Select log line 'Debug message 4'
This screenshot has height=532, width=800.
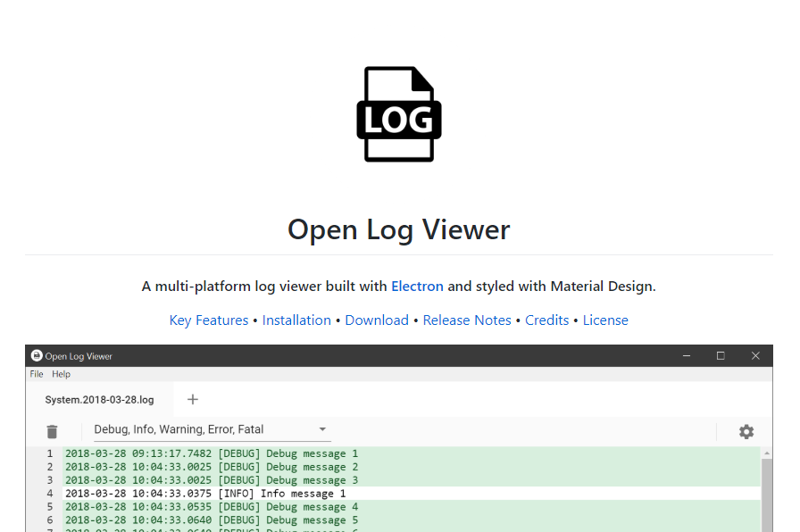pyautogui.click(x=412, y=506)
